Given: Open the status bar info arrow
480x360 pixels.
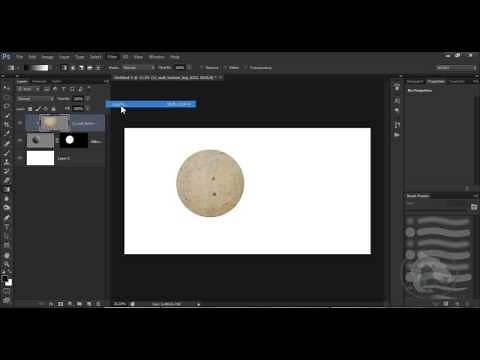Looking at the screenshot, I should click(199, 304).
